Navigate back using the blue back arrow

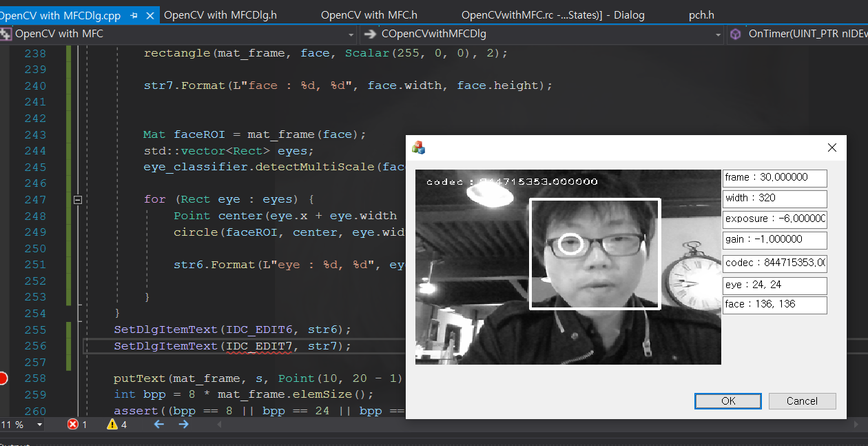pos(158,425)
